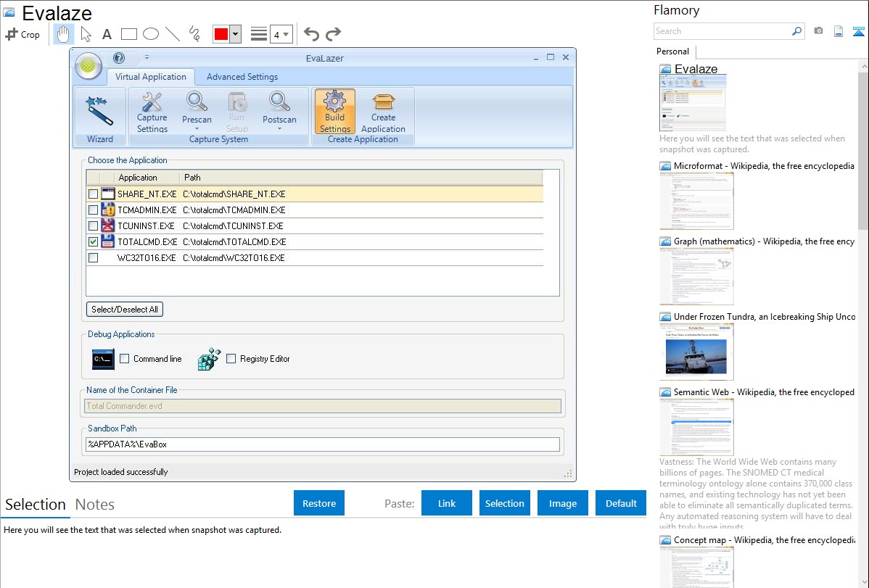The width and height of the screenshot is (869, 588).
Task: Open the Graph (mathematics) snapshot thumbnail
Action: point(696,276)
